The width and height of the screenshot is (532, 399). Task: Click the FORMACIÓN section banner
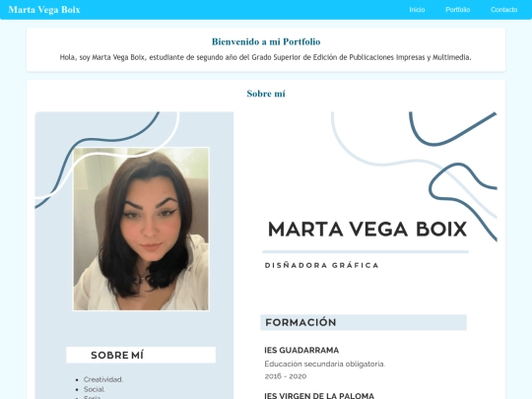pos(364,322)
